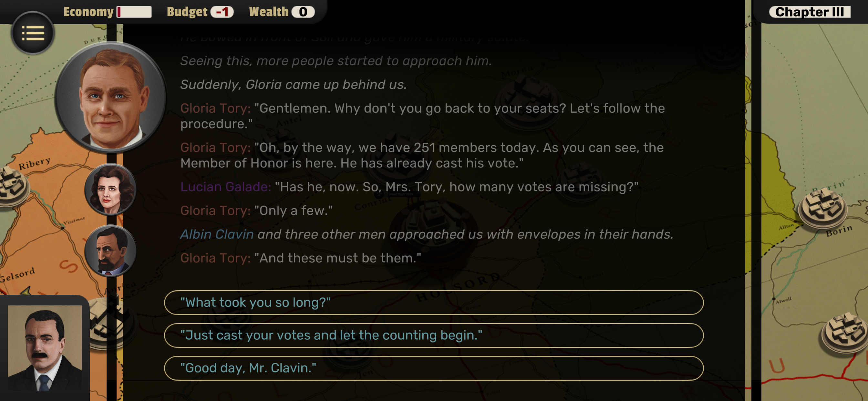Screen dimensions: 868x401
Task: Select the city marker near Ribery
Action: [12, 186]
